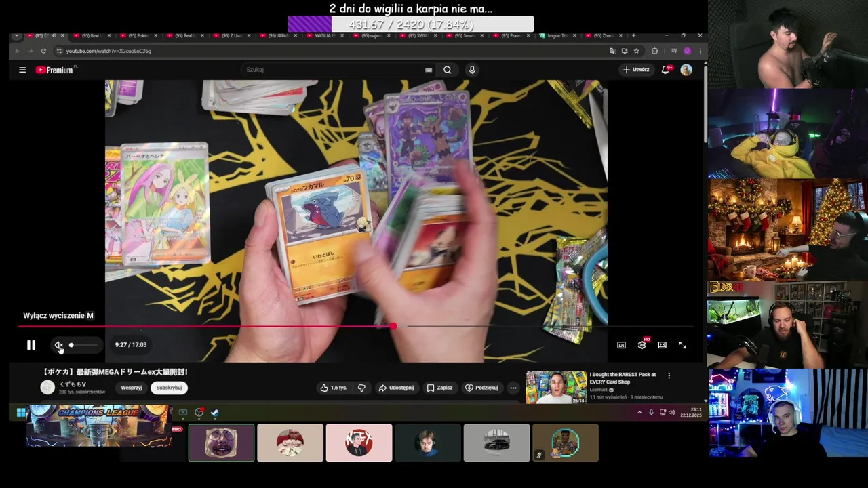Open more actions ellipsis below video
This screenshot has height=488, width=868.
513,388
